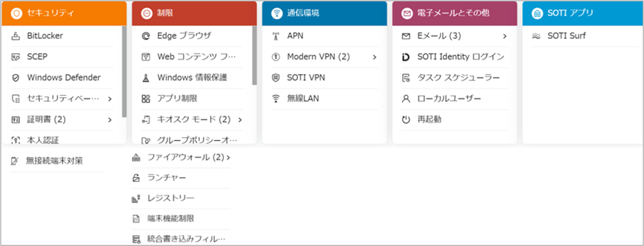Click the グループポリシーオ… folder icon
Screen dimensions: 644x246
pyautogui.click(x=146, y=141)
